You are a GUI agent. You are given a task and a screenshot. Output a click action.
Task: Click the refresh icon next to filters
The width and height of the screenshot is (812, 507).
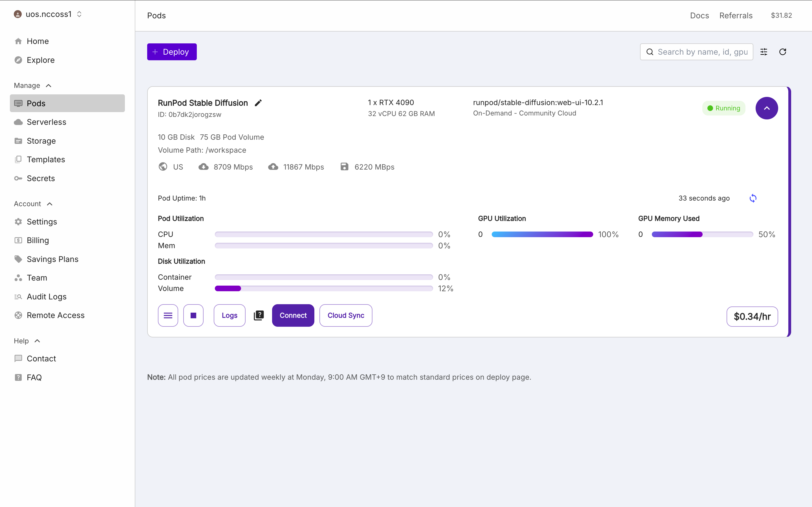coord(782,52)
